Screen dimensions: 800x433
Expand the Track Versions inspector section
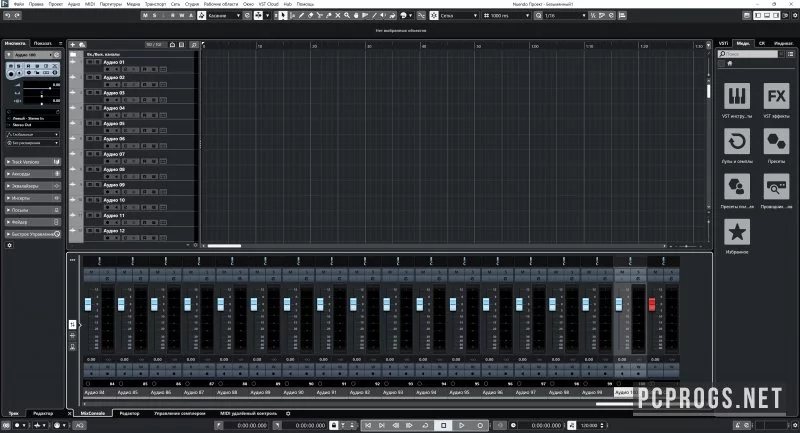pyautogui.click(x=33, y=162)
